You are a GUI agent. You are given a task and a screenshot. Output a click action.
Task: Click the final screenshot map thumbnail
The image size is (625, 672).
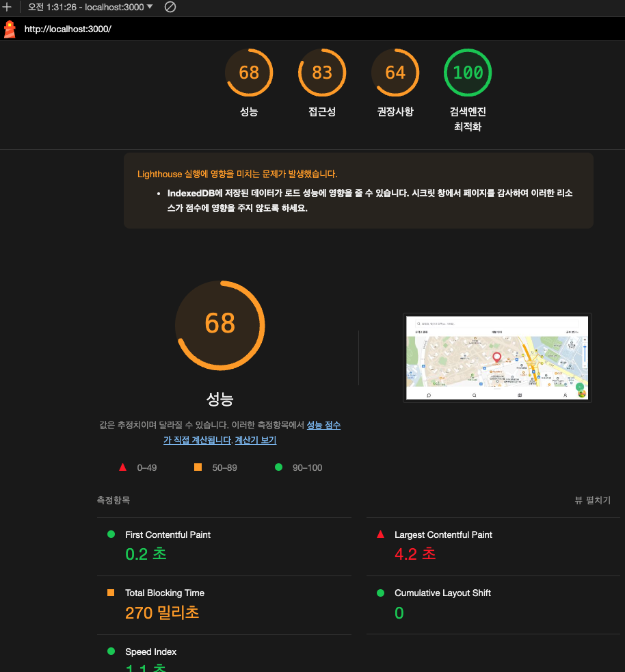pyautogui.click(x=497, y=358)
